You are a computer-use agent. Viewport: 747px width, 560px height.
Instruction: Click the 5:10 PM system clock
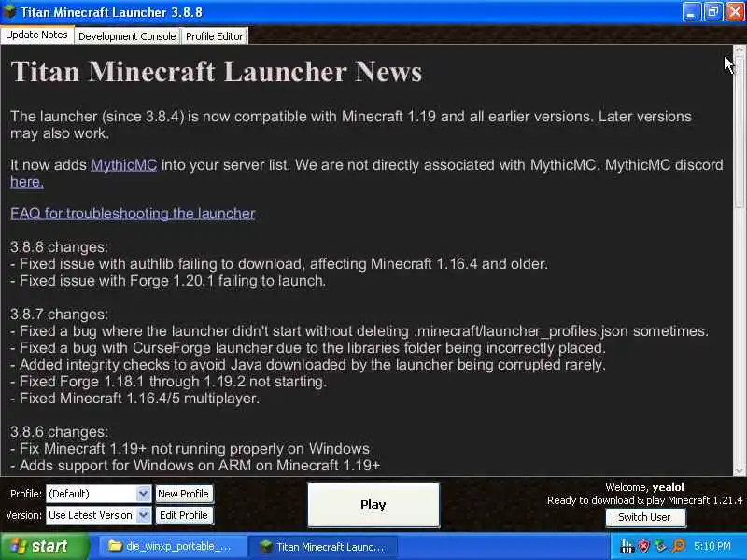[712, 546]
